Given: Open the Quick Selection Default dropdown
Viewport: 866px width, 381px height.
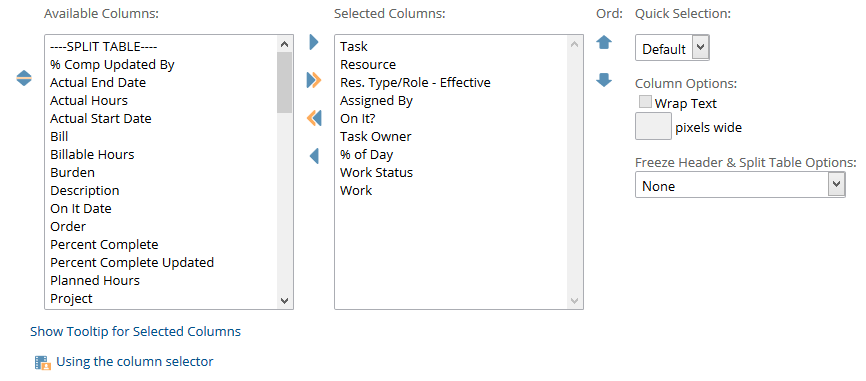Looking at the screenshot, I should pyautogui.click(x=672, y=49).
